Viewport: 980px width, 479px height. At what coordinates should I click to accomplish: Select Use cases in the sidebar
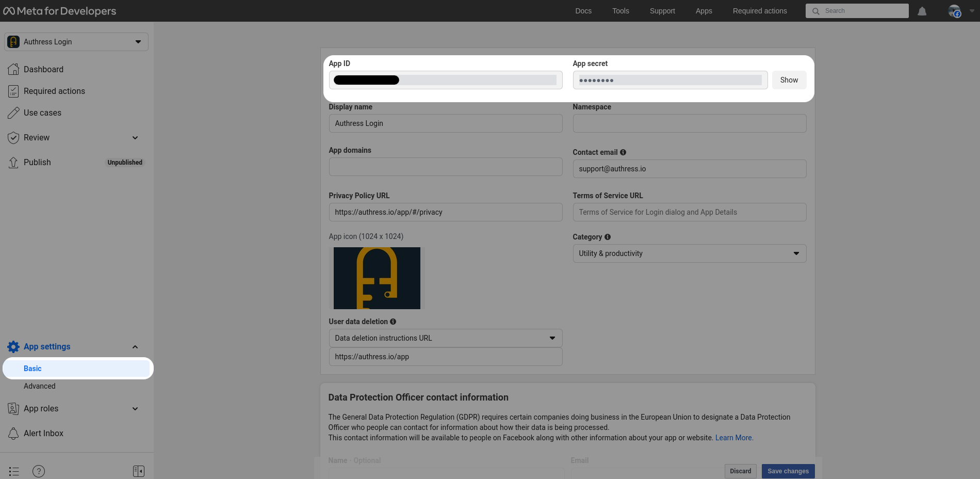pyautogui.click(x=43, y=113)
